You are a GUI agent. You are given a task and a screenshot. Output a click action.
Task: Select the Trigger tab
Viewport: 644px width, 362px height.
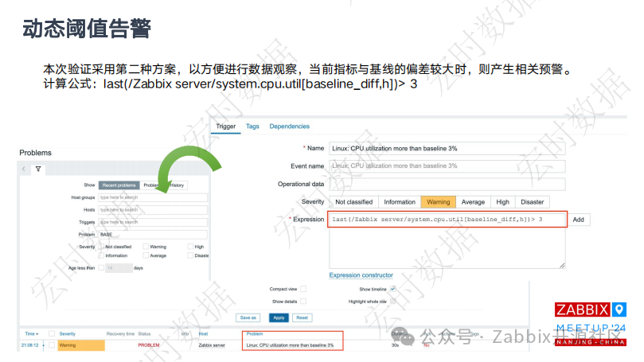(x=226, y=127)
